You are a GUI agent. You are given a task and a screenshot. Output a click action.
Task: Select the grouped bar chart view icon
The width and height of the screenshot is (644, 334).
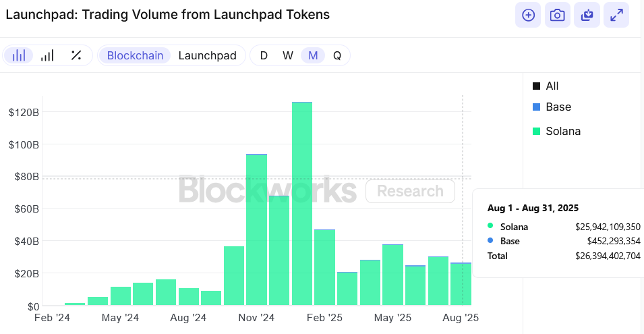18,55
